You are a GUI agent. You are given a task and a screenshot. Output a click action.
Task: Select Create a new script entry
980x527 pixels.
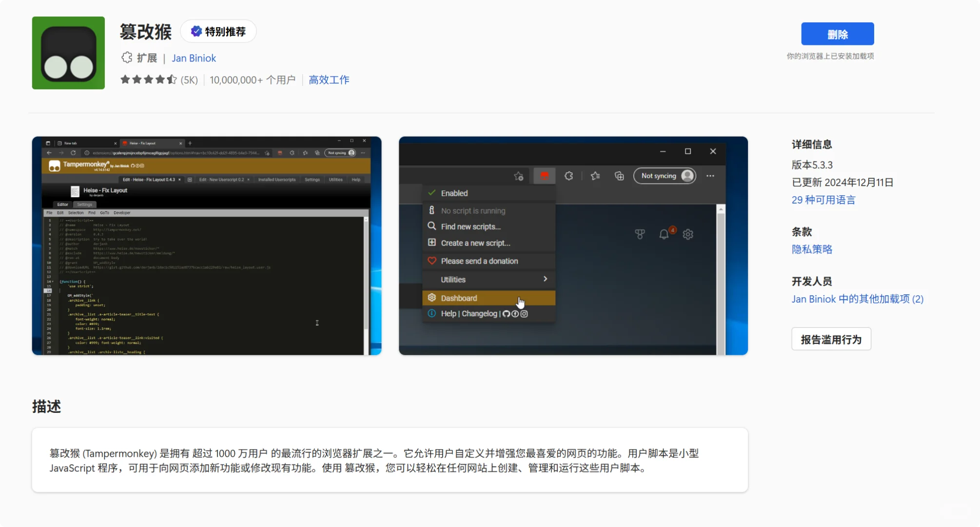[475, 243]
